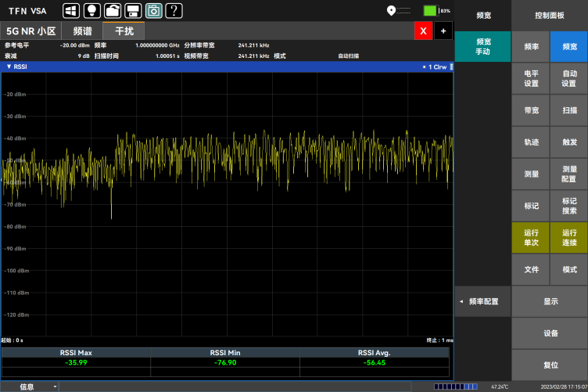This screenshot has height=392, width=588.
Task: Click the green battery indicator icon
Action: (x=430, y=10)
